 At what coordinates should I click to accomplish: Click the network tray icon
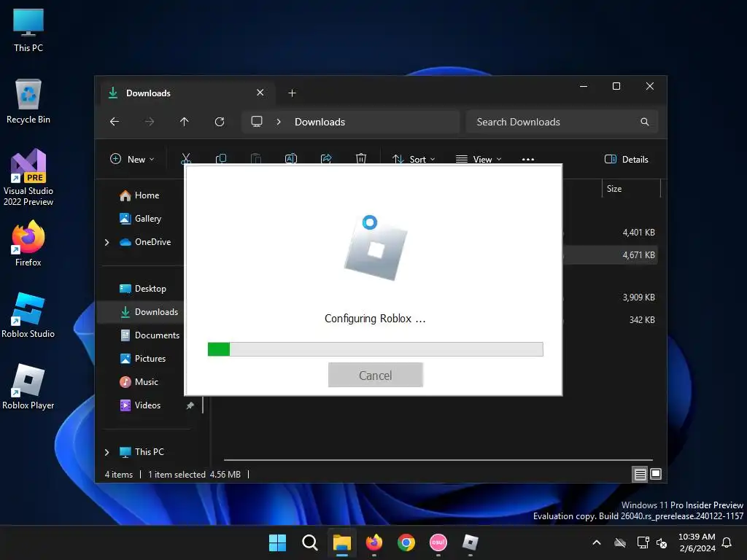[x=643, y=542]
